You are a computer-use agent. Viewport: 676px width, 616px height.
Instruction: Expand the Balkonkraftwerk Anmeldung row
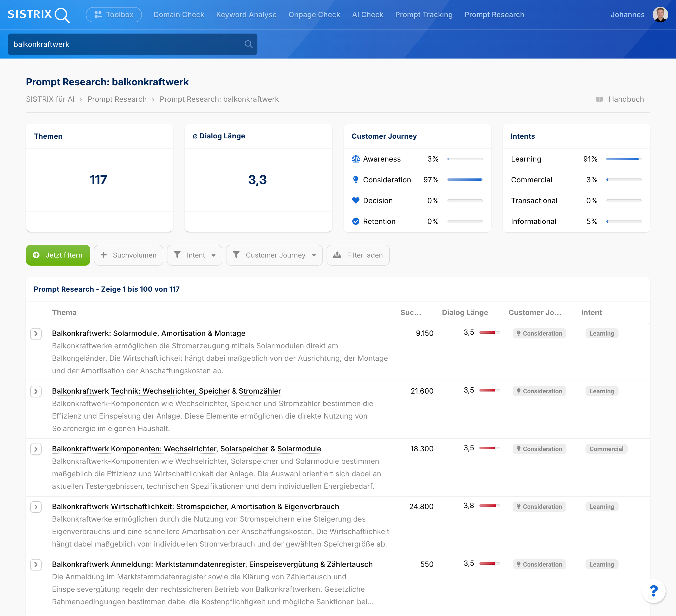click(36, 565)
